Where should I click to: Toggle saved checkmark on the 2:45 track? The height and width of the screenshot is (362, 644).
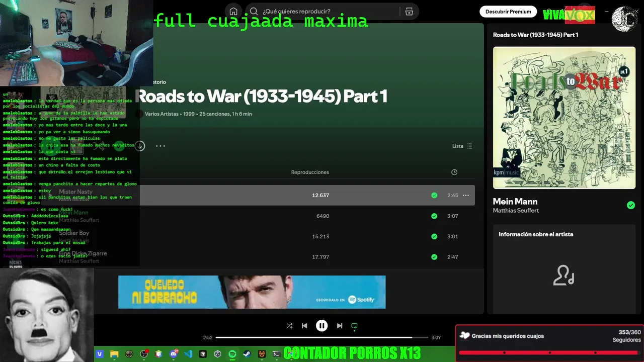click(x=434, y=195)
